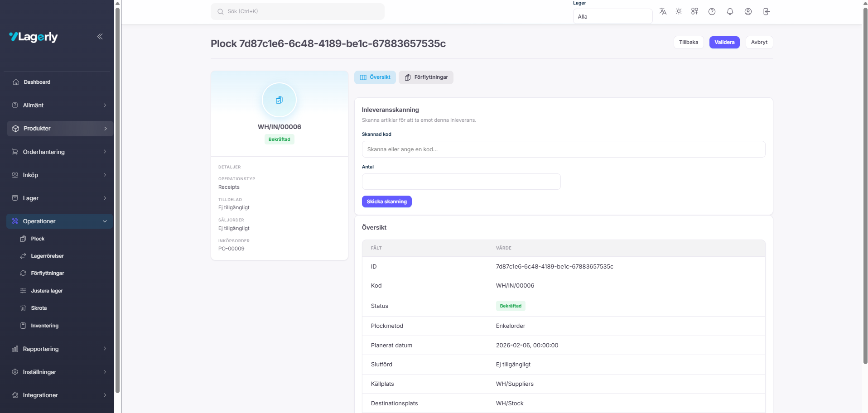Expand the Orderhantering section
Screen dimensions: 868x413
coord(44,152)
